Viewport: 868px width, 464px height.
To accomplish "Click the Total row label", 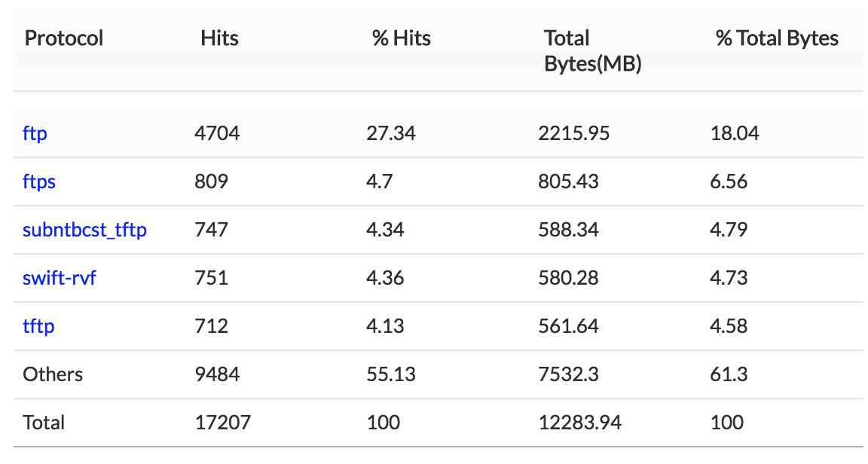I will 44,423.
